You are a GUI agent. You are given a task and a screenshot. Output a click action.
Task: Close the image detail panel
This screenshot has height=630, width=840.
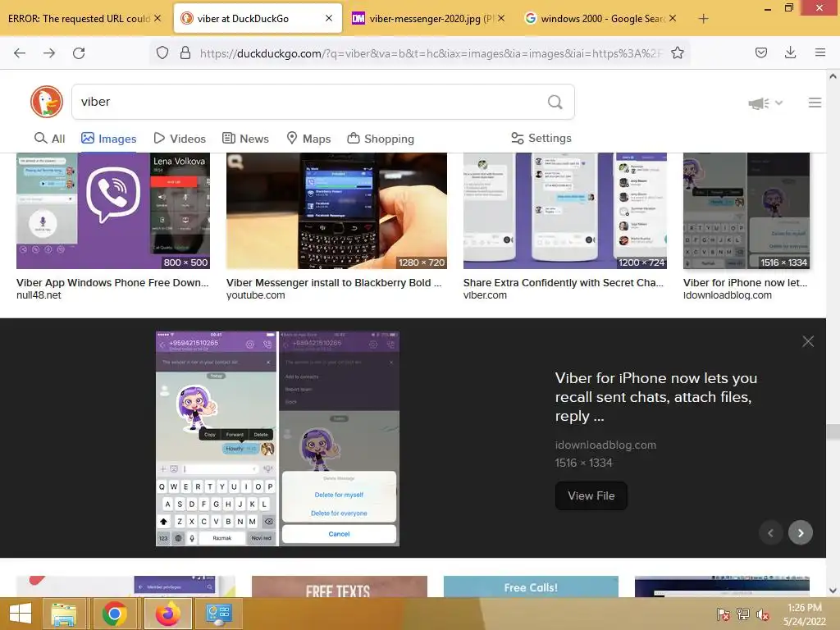tap(808, 341)
